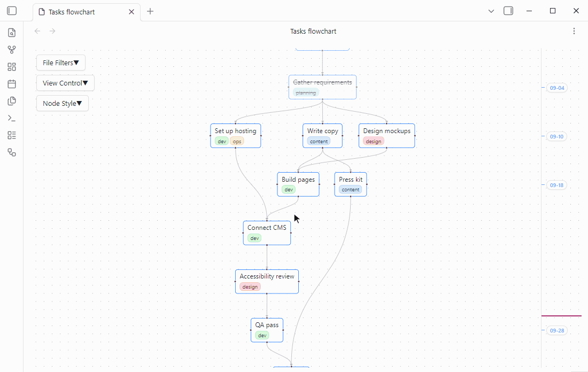Screen dimensions: 588x372
Task: Open a new tab with plus
Action: click(150, 11)
